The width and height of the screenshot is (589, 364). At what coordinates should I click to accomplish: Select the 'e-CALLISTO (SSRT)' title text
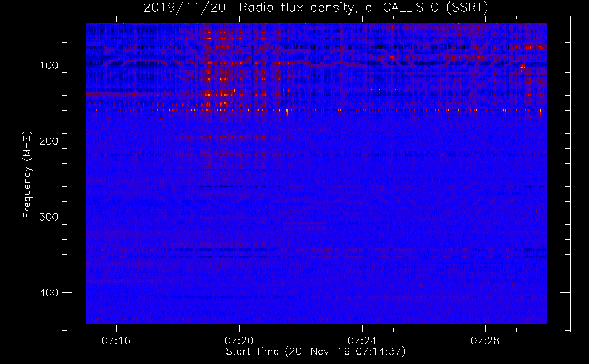[427, 8]
